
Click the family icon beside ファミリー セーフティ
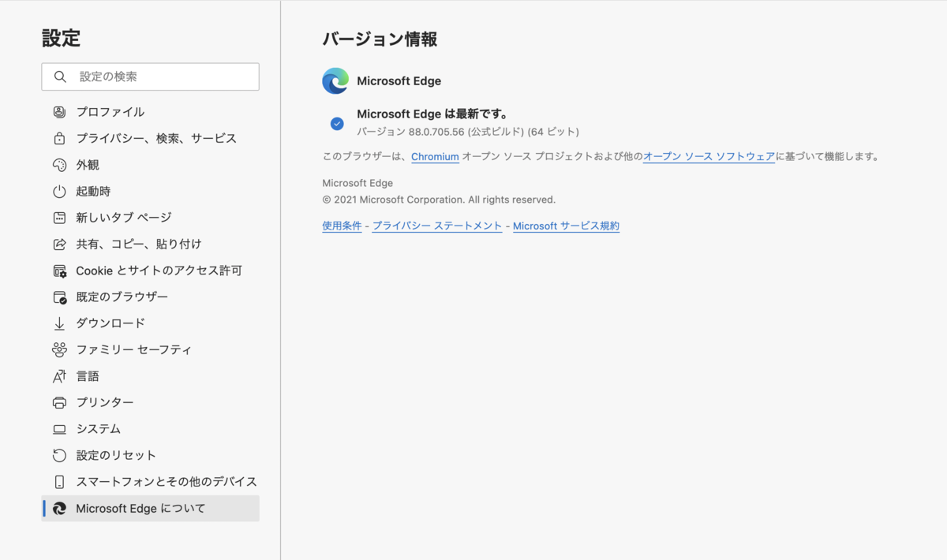coord(59,349)
